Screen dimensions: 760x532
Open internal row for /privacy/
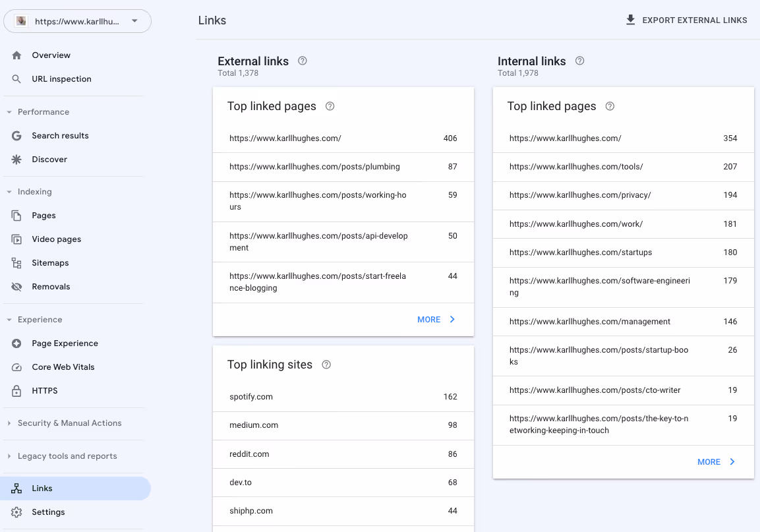[624, 195]
